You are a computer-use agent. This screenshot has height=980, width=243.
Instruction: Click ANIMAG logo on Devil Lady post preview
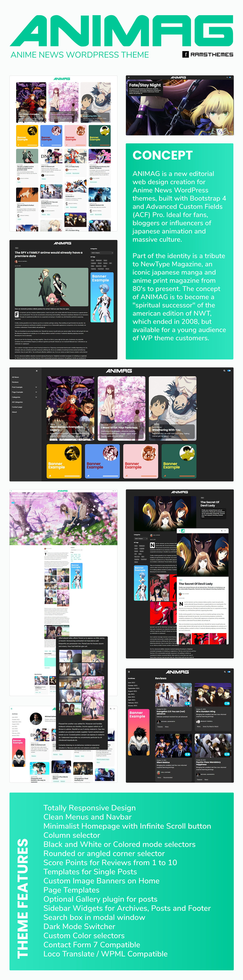pos(180,492)
